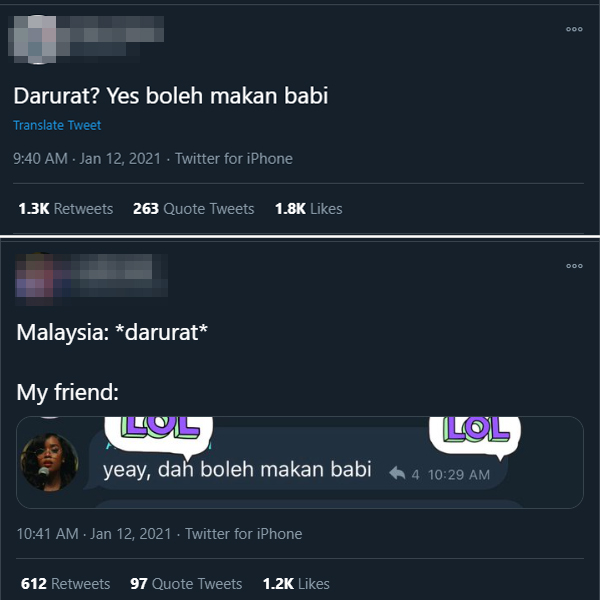View the 1.3K Retweets list
This screenshot has width=600, height=600.
[66, 209]
